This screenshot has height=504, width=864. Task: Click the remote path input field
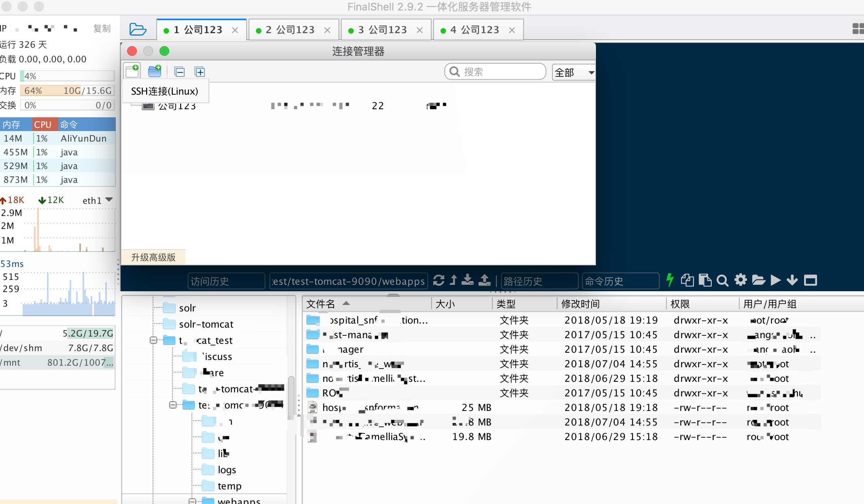click(x=349, y=281)
